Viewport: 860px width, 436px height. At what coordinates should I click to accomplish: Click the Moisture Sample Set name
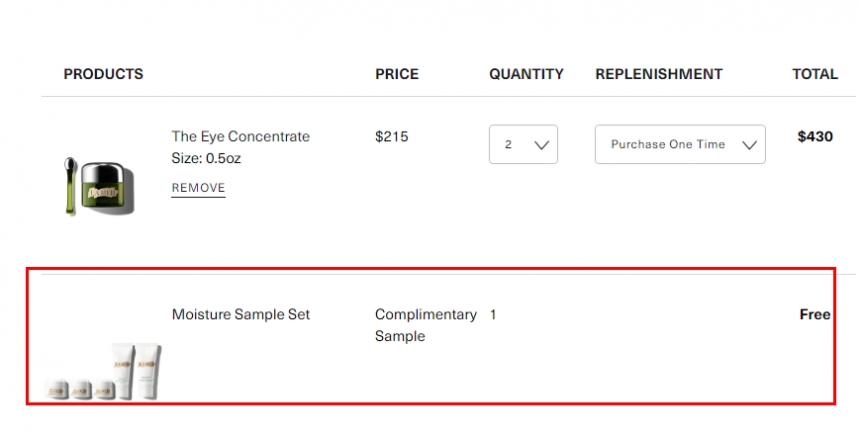pos(240,315)
